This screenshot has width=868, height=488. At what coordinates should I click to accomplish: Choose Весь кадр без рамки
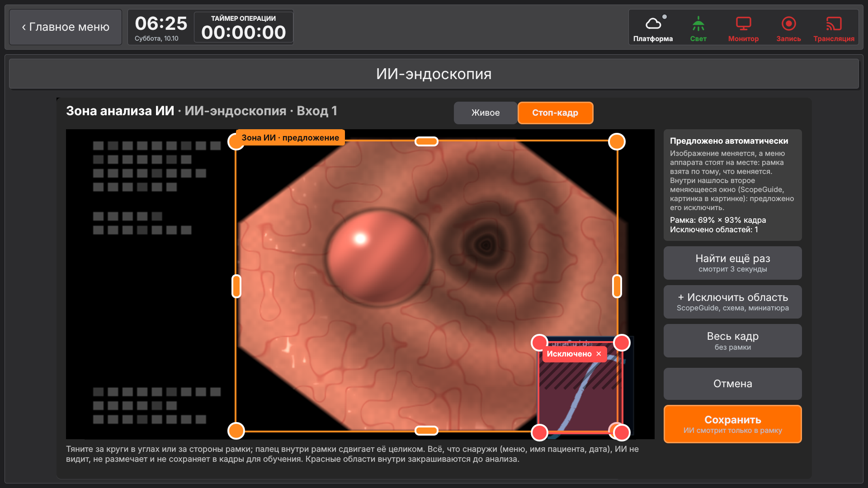tap(732, 341)
